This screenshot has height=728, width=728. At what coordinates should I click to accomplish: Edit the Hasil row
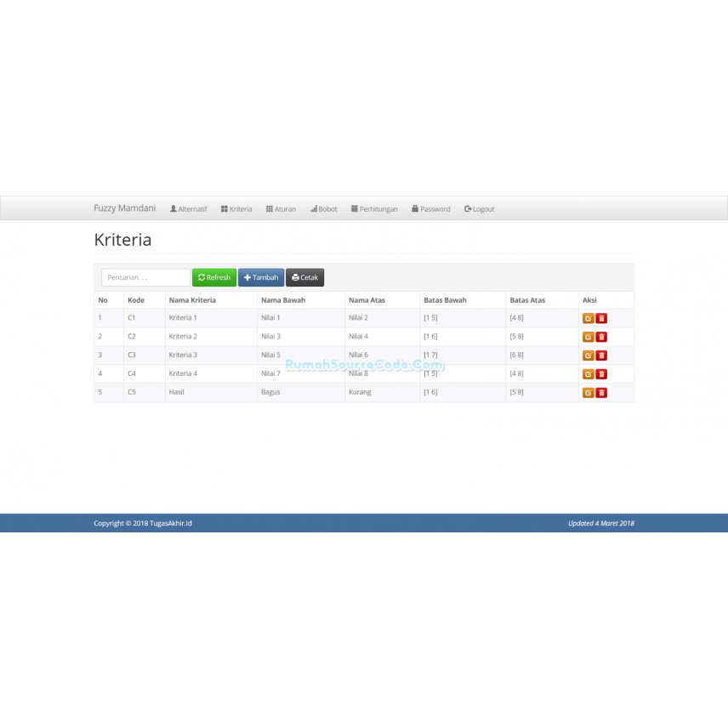[588, 392]
